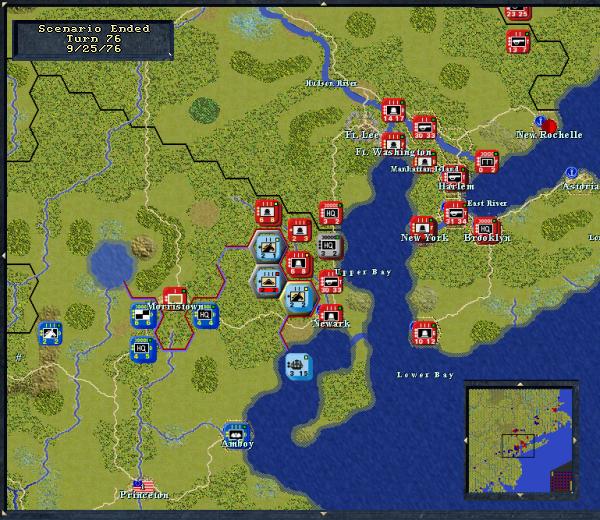Click the Lower Bay label
This screenshot has width=600, height=520.
(x=425, y=375)
